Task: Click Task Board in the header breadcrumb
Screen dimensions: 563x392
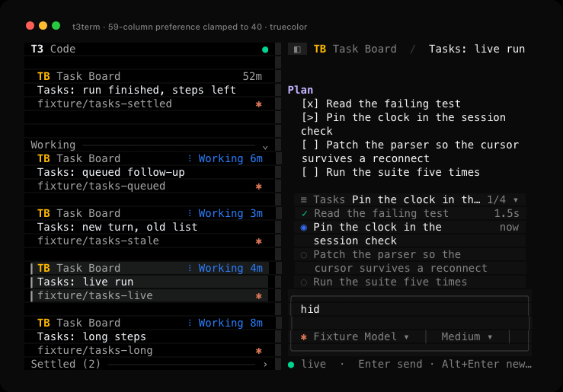Action: point(364,49)
